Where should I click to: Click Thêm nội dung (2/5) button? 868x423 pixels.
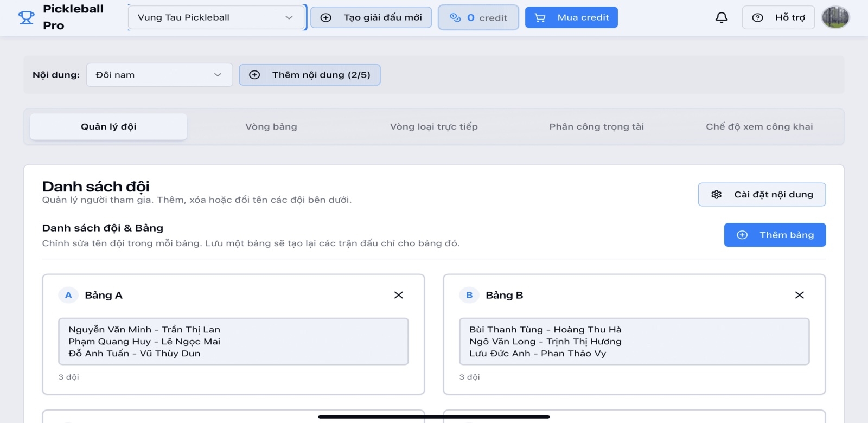(310, 75)
